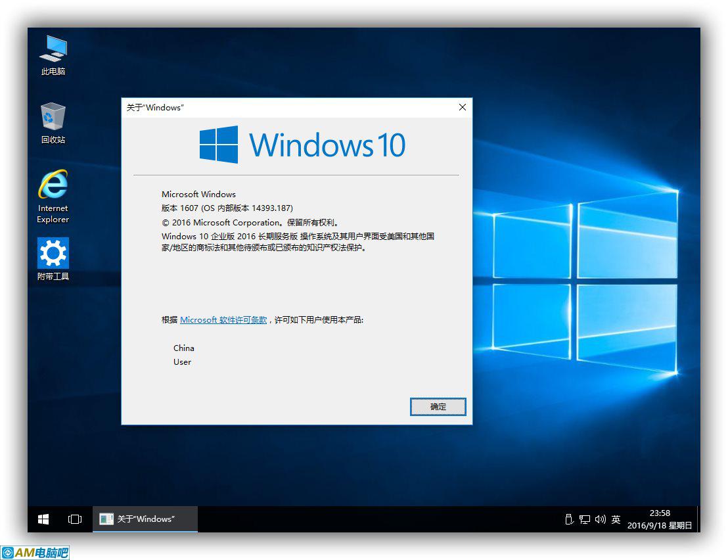Click the 确定 button

[438, 407]
